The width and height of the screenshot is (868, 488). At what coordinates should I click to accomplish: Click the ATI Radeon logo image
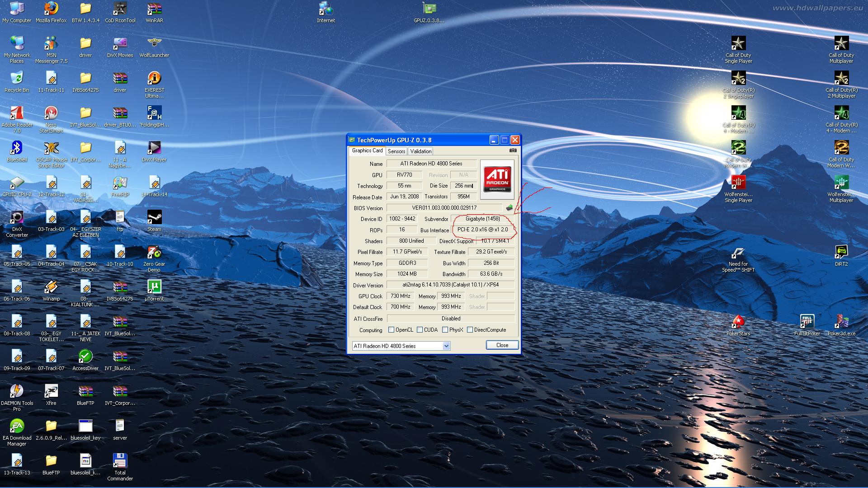click(x=497, y=179)
